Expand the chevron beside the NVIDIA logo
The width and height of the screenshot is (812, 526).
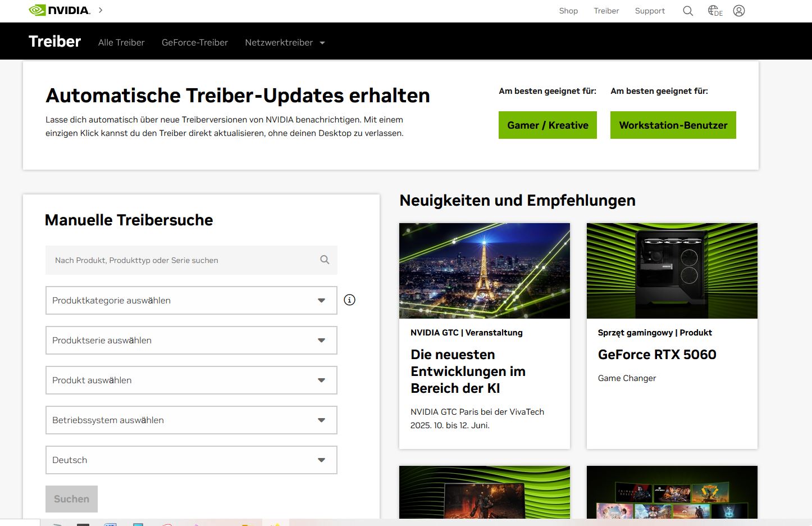coord(101,10)
